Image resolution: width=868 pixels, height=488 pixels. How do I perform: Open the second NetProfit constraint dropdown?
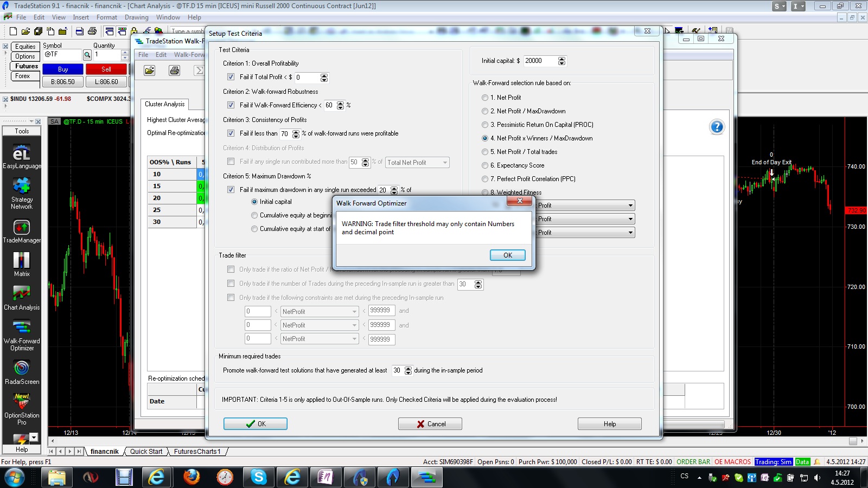pyautogui.click(x=320, y=325)
